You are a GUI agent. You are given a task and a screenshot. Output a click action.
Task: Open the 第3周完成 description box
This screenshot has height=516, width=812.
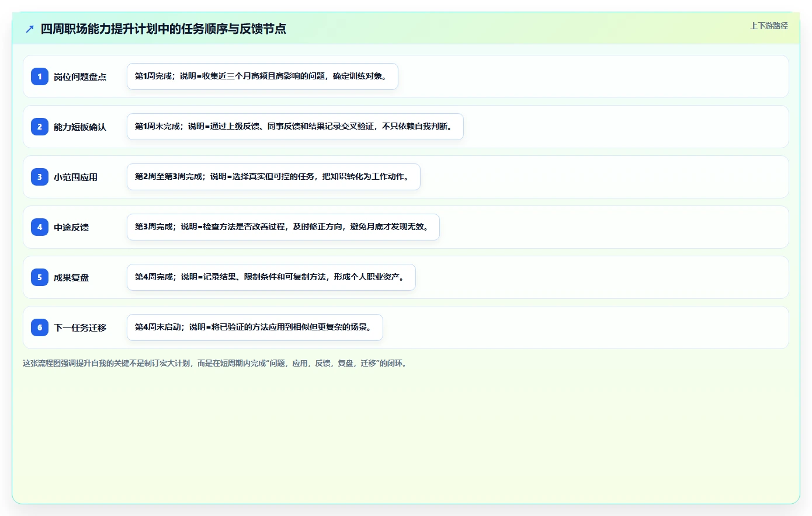pyautogui.click(x=283, y=227)
